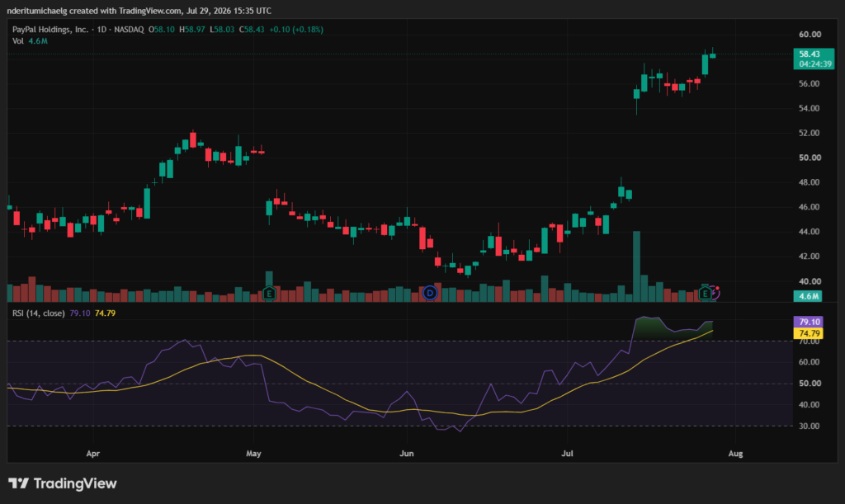
Task: Click the 30.00 RSI scale label
Action: pos(810,426)
